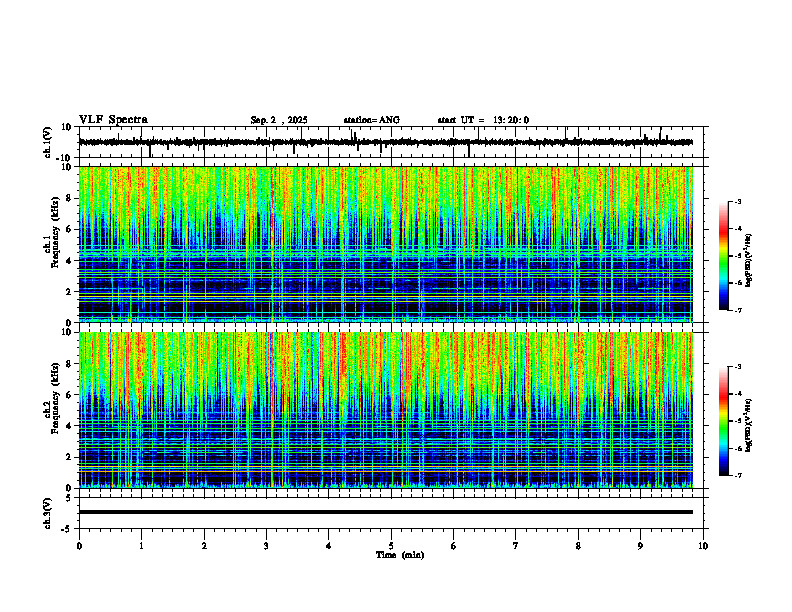This screenshot has width=792, height=612.
Task: Click the "ch.3(V)" vertical axis label
Action: 48,513
